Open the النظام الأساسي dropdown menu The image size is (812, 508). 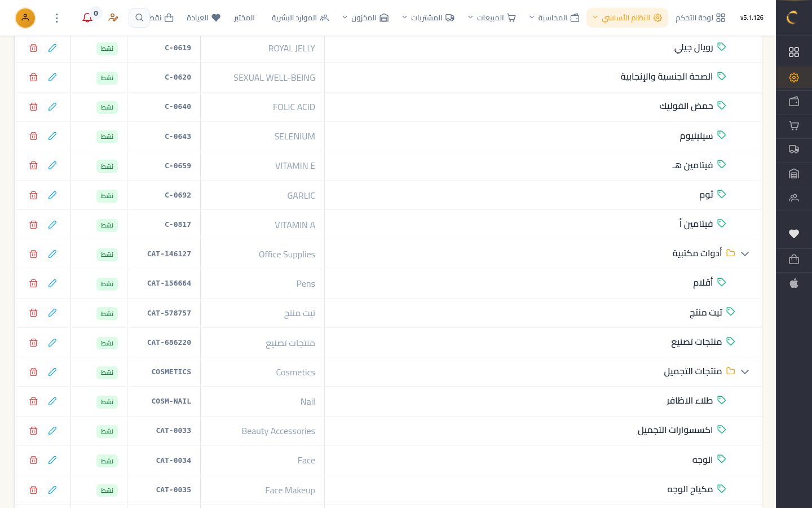627,17
